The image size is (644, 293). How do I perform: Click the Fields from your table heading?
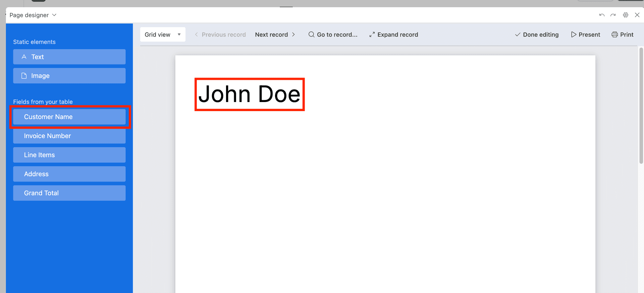(x=43, y=102)
